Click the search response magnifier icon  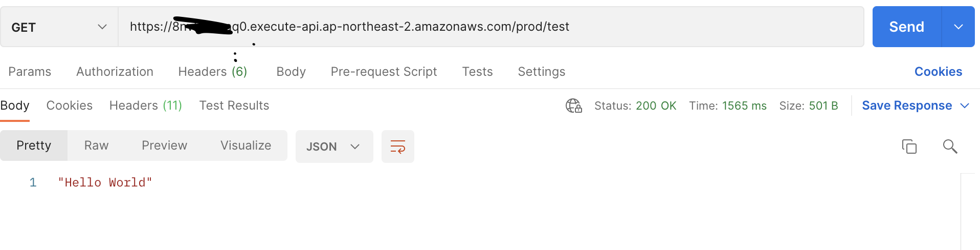click(950, 147)
